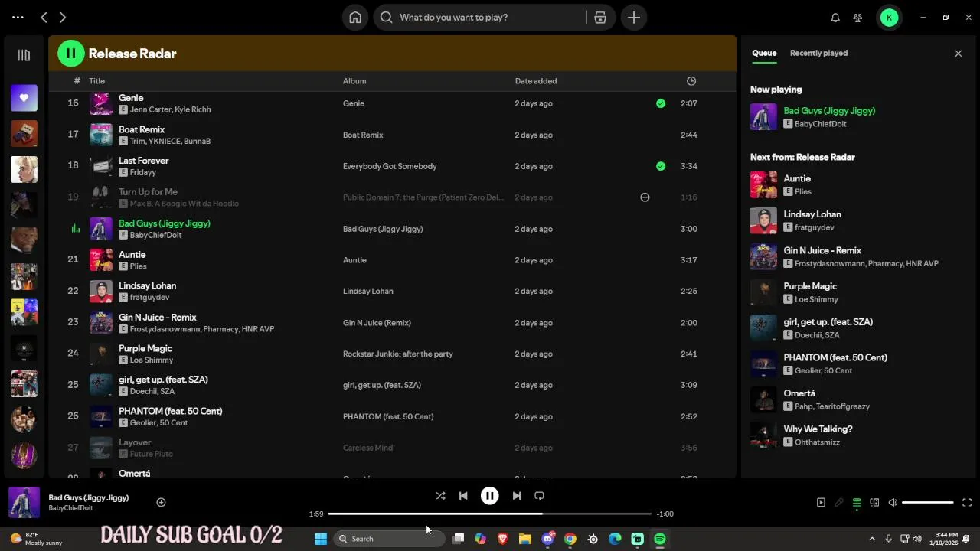The height and width of the screenshot is (551, 980).
Task: Toggle shuffle playback
Action: 440,496
